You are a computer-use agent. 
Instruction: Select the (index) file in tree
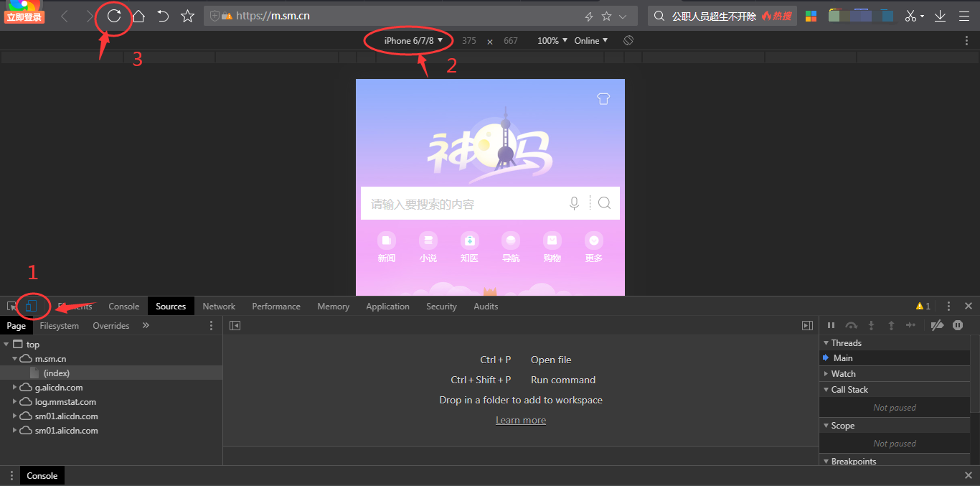pos(56,373)
